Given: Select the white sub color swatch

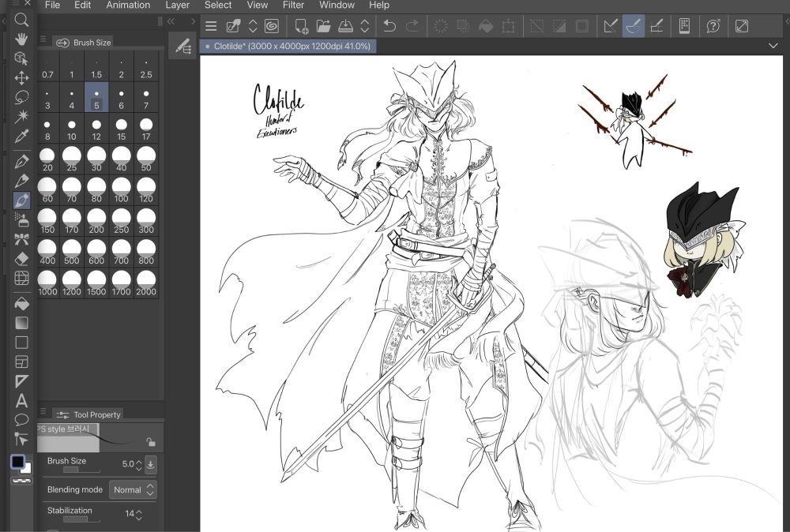Looking at the screenshot, I should [26, 469].
